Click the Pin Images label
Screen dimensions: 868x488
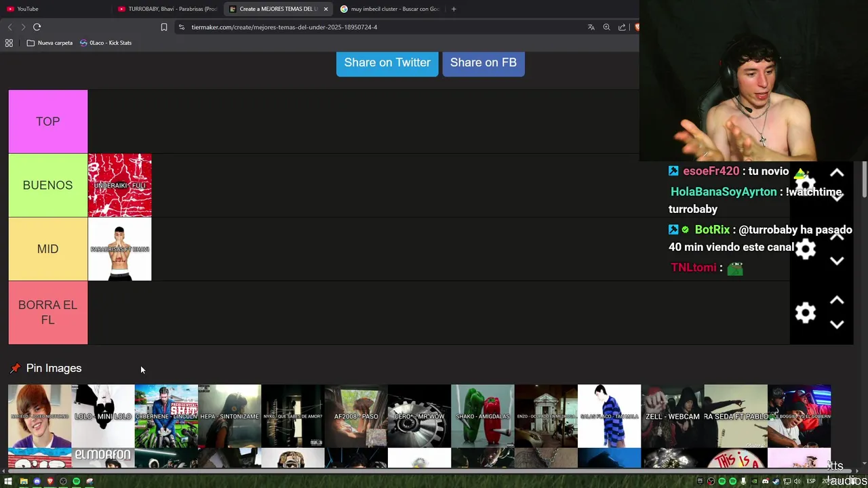54,368
